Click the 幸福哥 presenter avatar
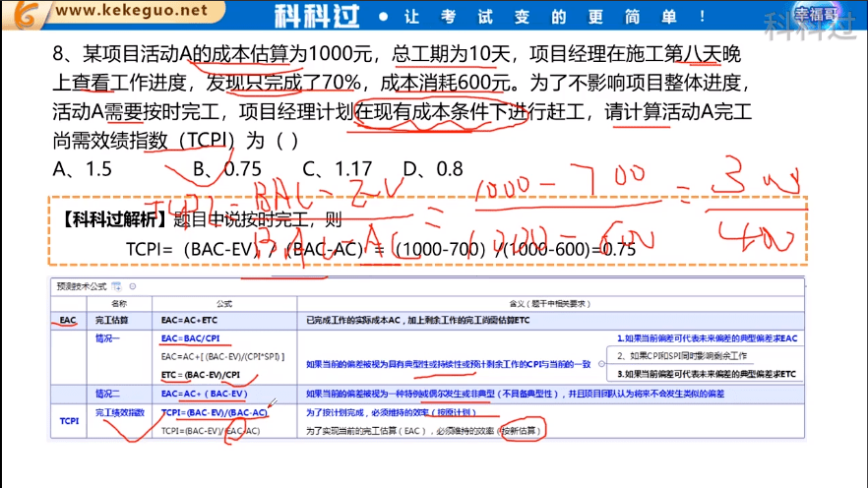Viewport: 868px width, 488px height. (816, 16)
